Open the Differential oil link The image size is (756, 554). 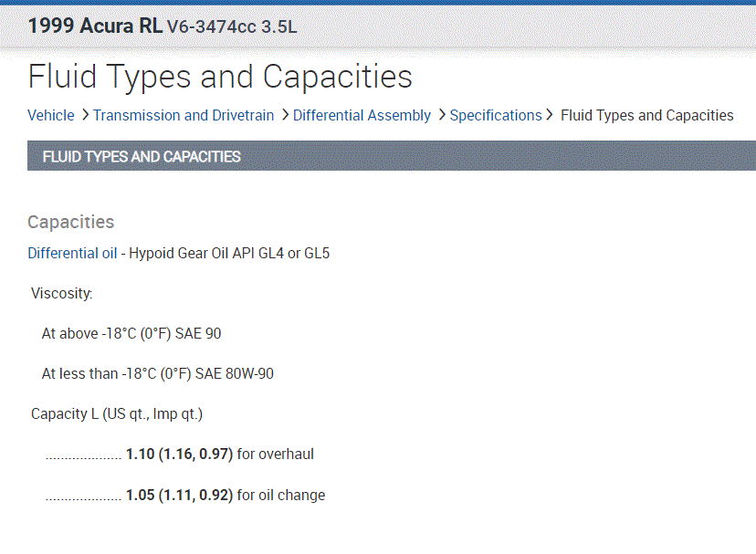pos(72,253)
